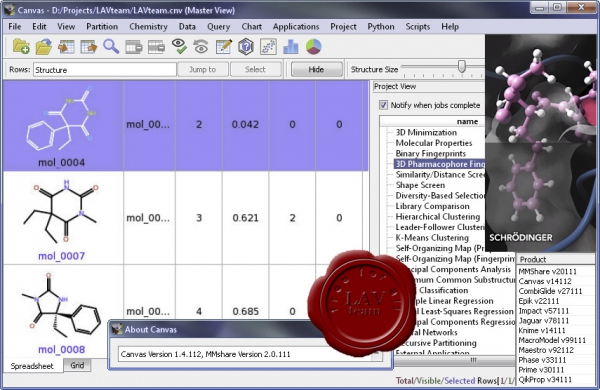Click the Select button
The width and height of the screenshot is (600, 390).
click(255, 69)
